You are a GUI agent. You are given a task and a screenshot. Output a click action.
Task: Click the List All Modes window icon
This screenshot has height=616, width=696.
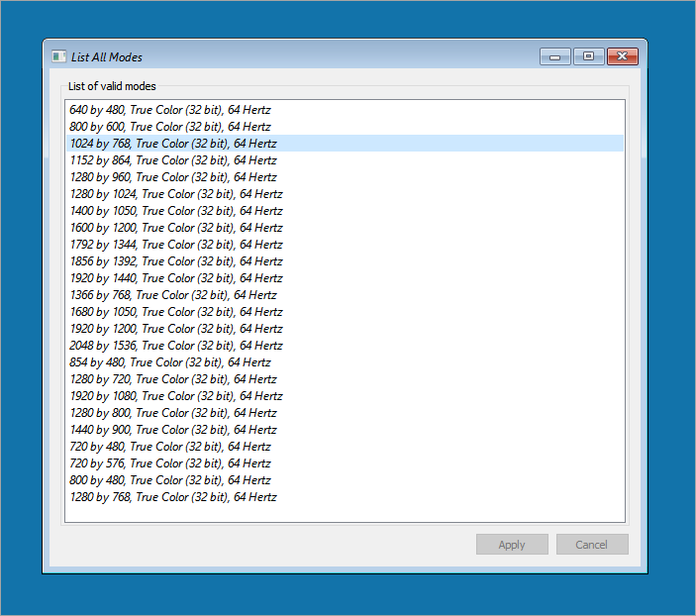click(x=58, y=56)
